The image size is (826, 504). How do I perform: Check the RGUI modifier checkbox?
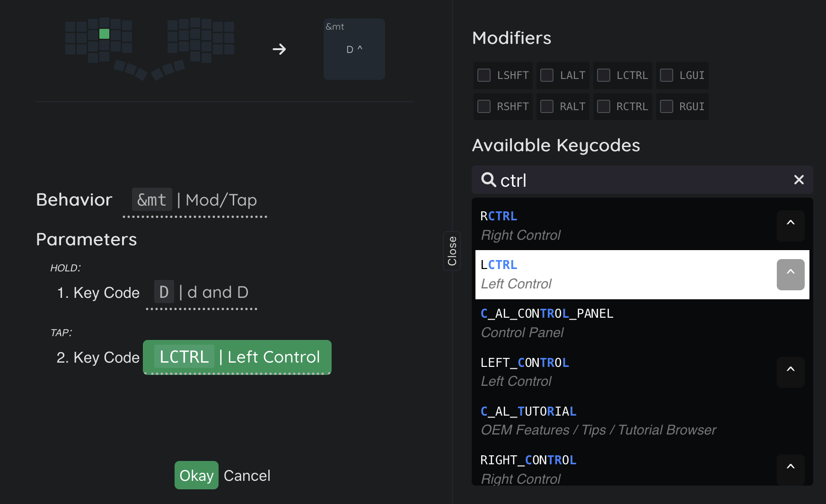point(667,106)
